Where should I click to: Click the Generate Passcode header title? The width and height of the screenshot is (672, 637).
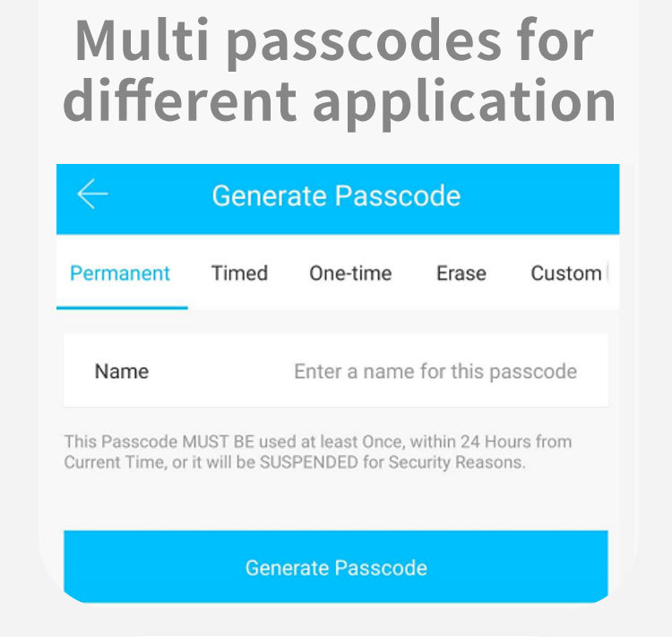[336, 196]
